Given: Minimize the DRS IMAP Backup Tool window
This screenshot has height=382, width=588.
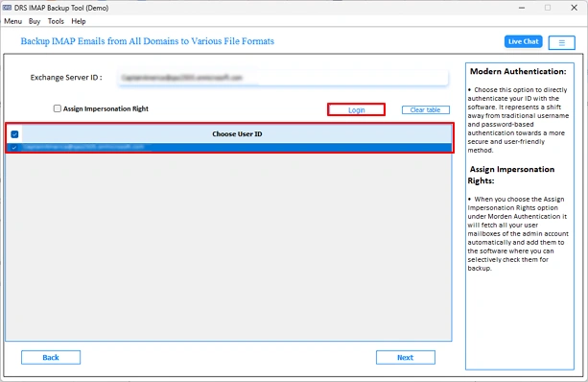Looking at the screenshot, I should coord(522,8).
